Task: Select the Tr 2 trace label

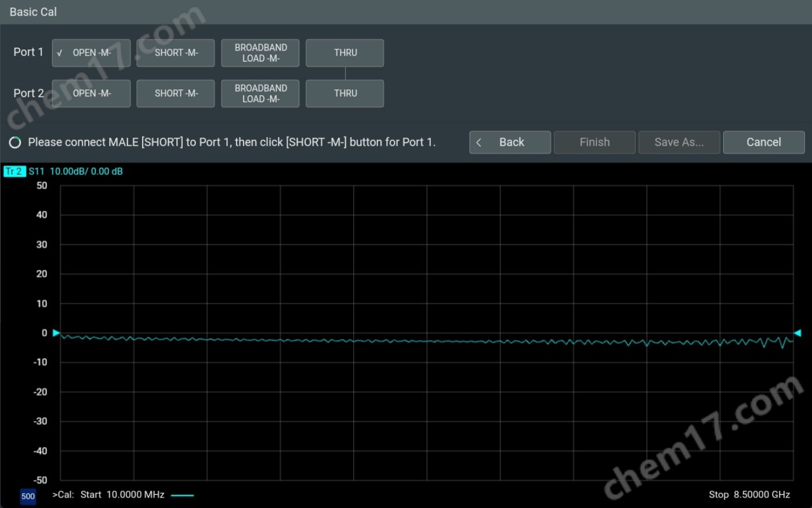Action: [x=14, y=171]
